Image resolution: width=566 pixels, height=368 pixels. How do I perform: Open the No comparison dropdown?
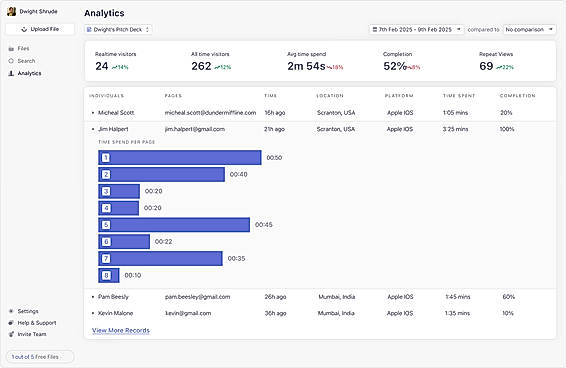(530, 30)
